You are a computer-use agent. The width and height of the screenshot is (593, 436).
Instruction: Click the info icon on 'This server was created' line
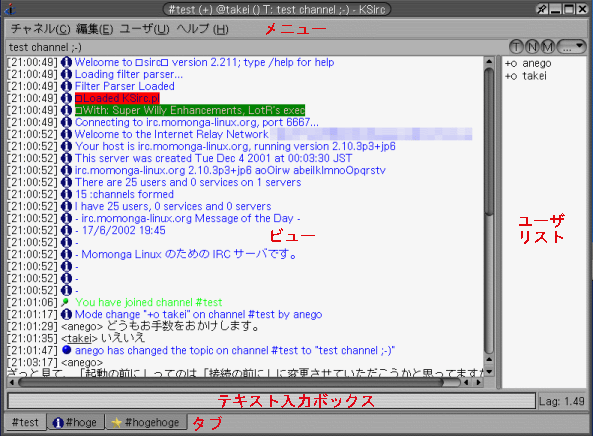pos(66,158)
